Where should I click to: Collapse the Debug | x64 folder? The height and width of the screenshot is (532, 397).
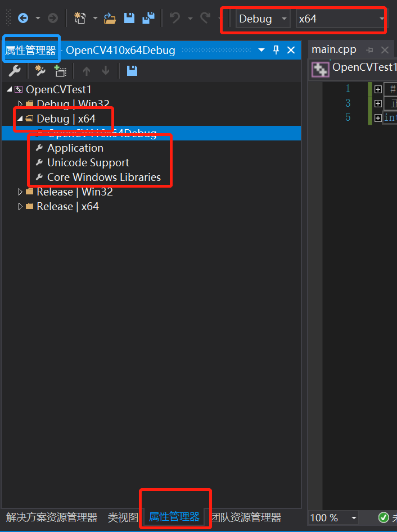tap(21, 119)
